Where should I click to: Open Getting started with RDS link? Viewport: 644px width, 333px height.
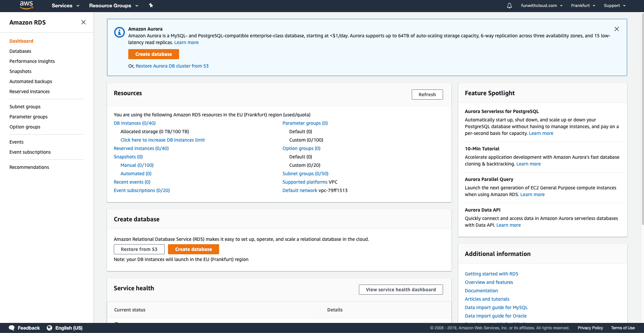[x=492, y=274]
